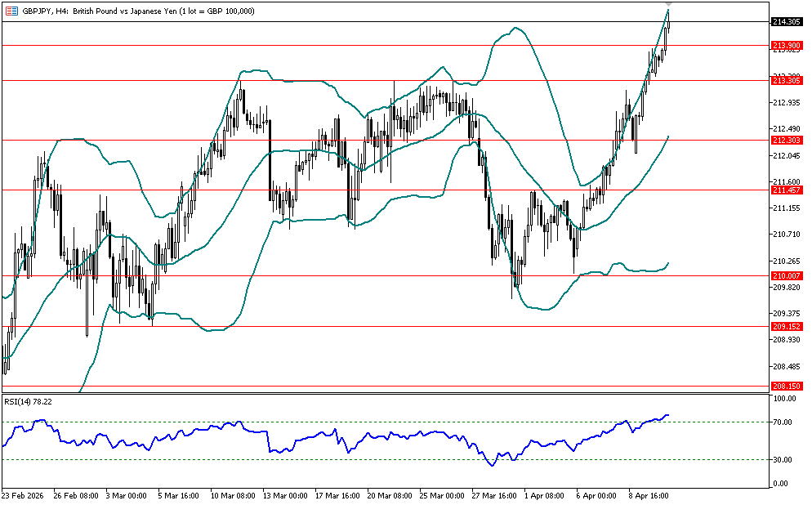Click the GBPJPY, H4 chart title text
Viewport: 812px width, 505px height.
coord(41,11)
